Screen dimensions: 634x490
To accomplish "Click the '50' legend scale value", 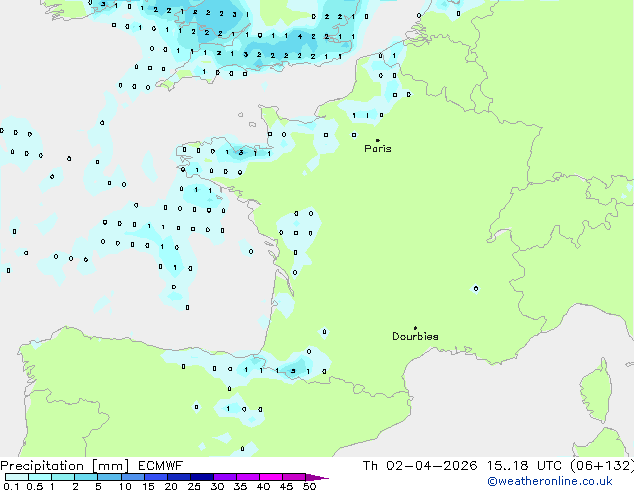I will click(x=309, y=486).
